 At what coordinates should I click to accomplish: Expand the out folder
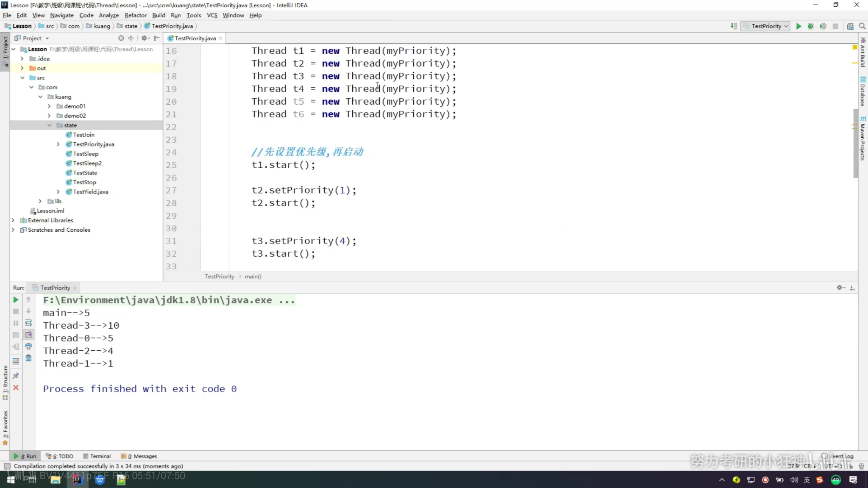pyautogui.click(x=22, y=68)
